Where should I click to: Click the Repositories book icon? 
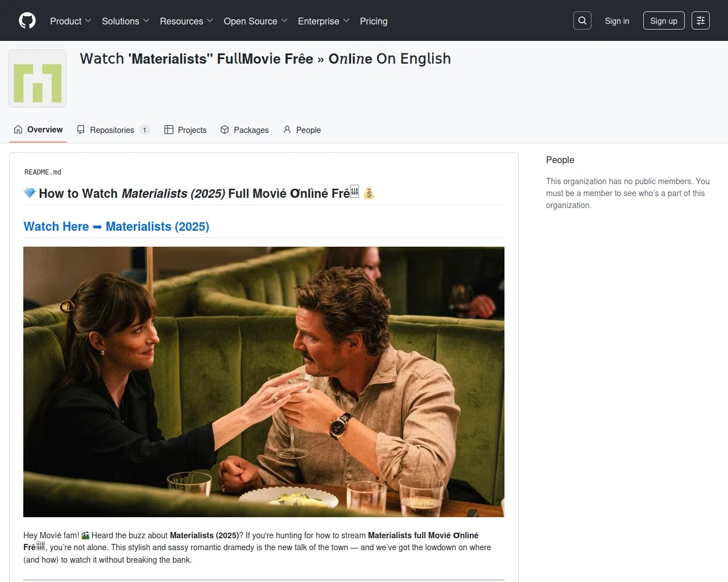(81, 130)
